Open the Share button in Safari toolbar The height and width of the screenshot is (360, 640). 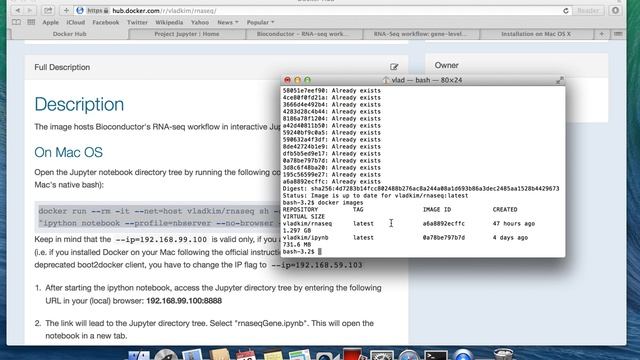(48, 11)
